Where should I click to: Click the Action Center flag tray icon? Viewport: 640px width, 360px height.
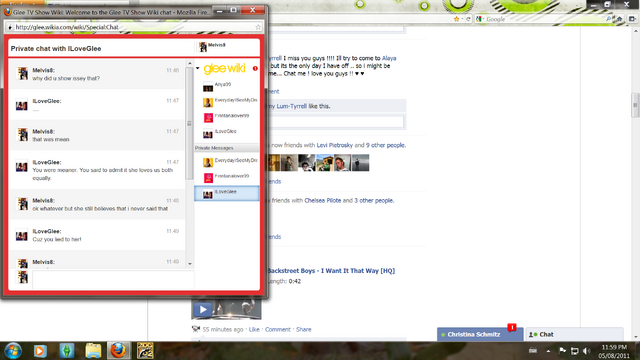click(562, 351)
